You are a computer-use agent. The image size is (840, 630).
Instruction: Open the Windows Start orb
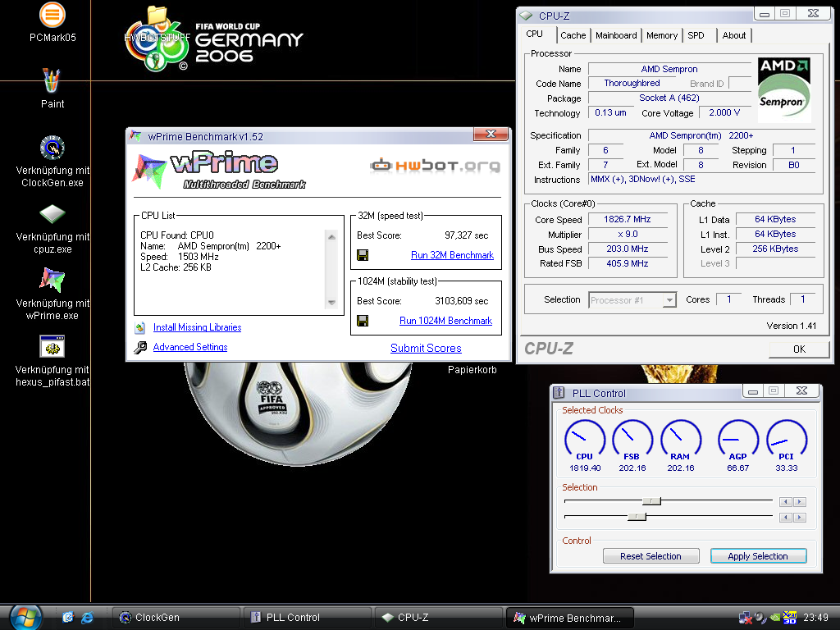25,618
